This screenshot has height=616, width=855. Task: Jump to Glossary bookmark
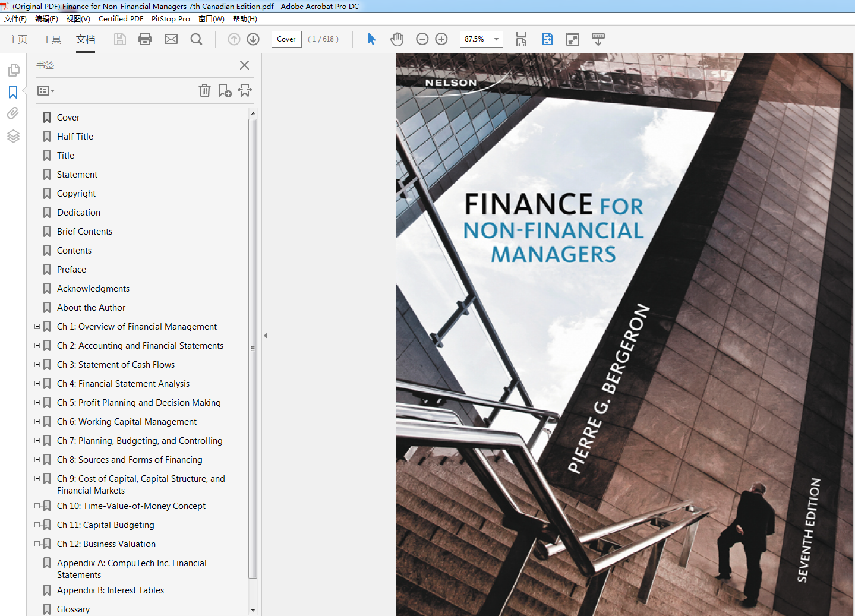(x=73, y=609)
